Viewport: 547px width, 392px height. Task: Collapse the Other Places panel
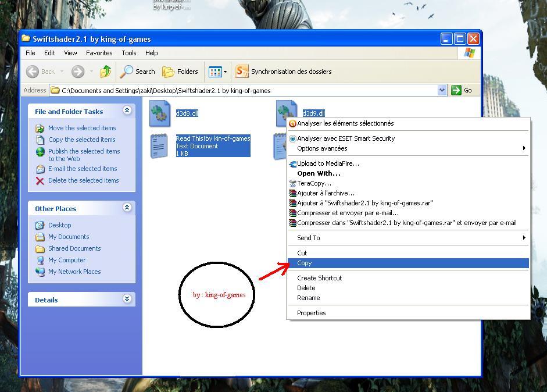[x=127, y=208]
